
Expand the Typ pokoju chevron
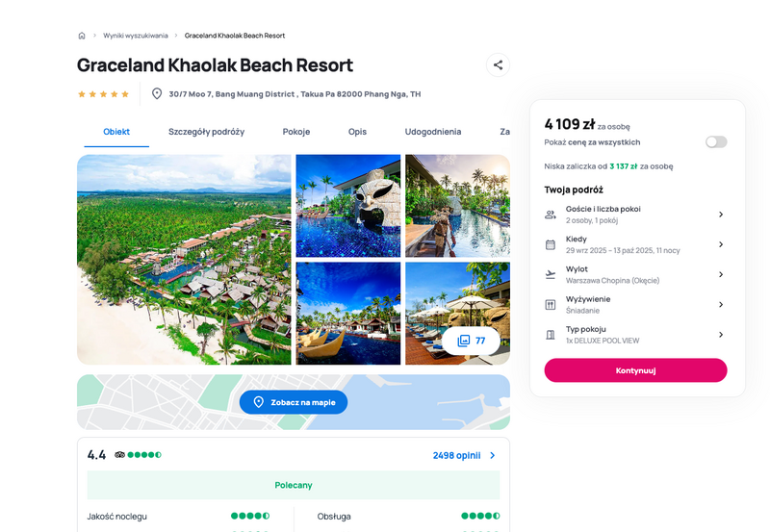point(721,335)
